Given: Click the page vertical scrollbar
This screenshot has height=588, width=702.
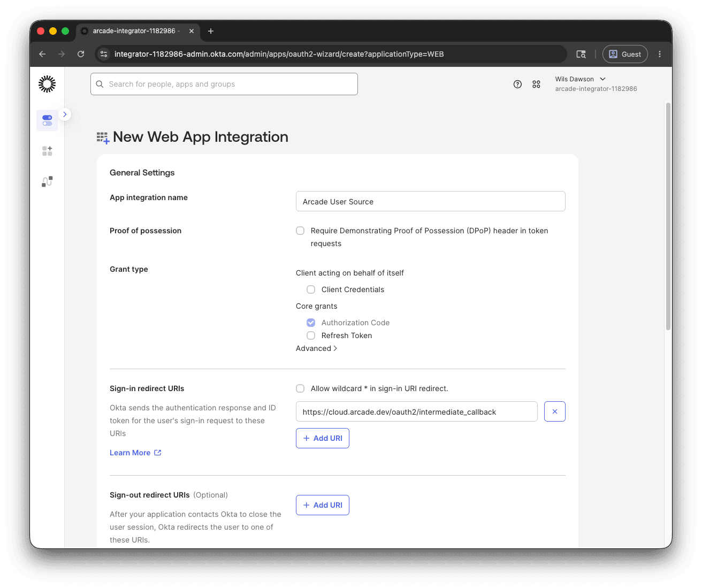Looking at the screenshot, I should click(668, 217).
